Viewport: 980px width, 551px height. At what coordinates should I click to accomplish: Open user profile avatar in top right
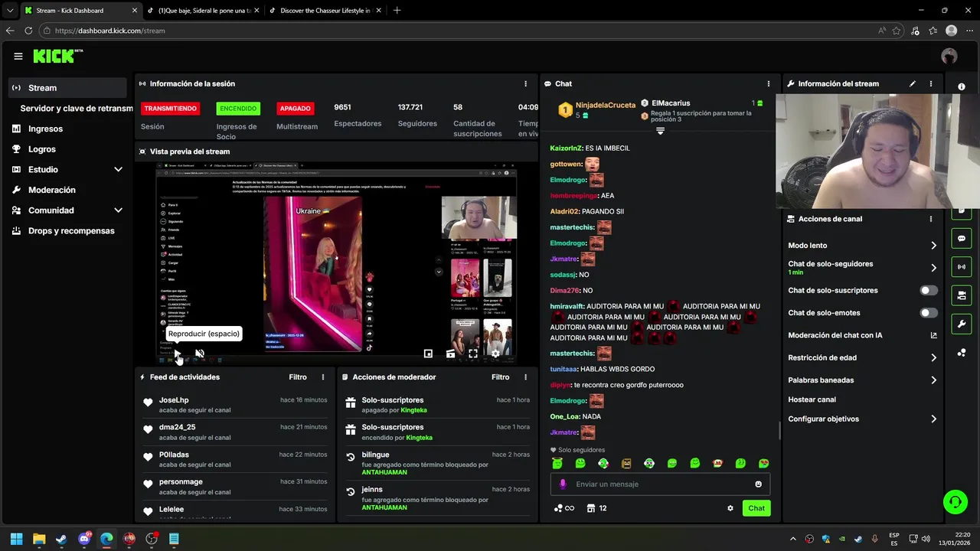pyautogui.click(x=949, y=56)
